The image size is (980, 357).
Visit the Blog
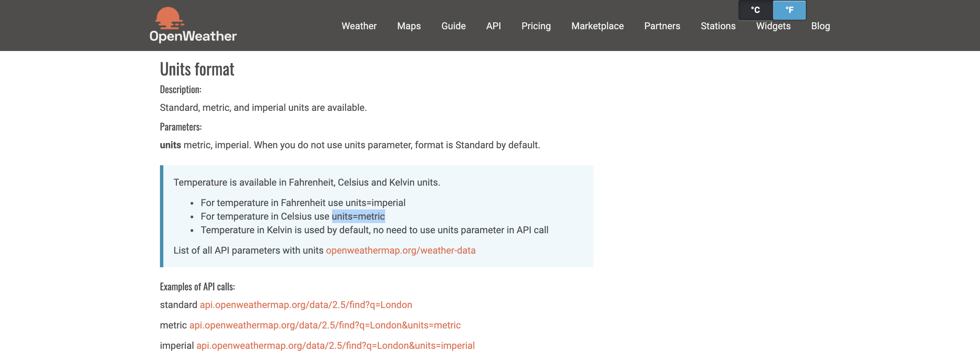click(820, 26)
